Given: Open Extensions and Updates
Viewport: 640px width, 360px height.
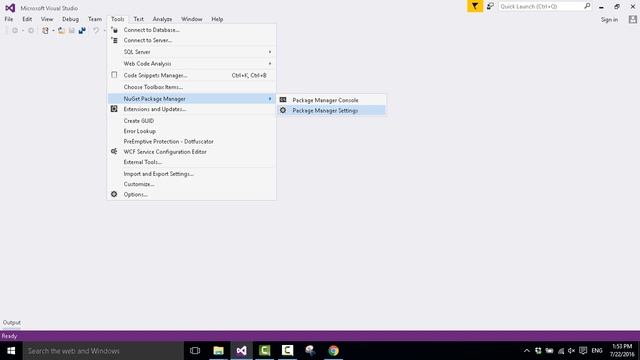Looking at the screenshot, I should coord(191,109).
